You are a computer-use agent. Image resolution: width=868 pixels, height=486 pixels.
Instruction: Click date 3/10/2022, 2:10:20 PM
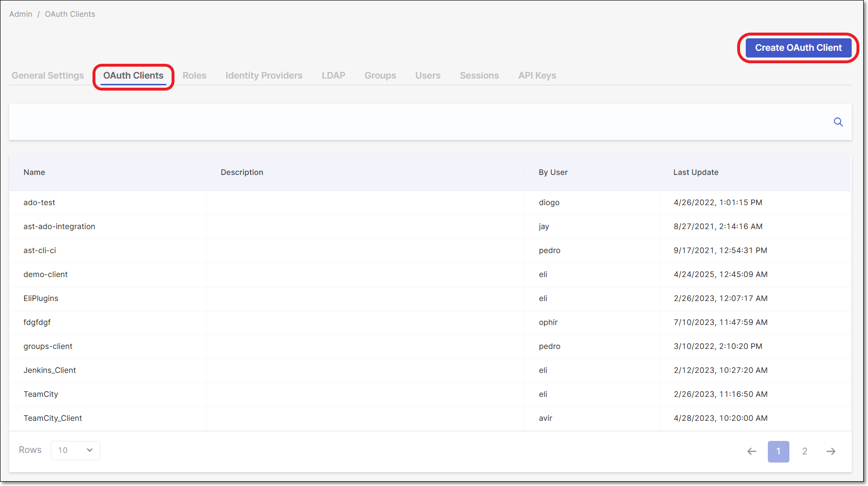click(x=718, y=347)
